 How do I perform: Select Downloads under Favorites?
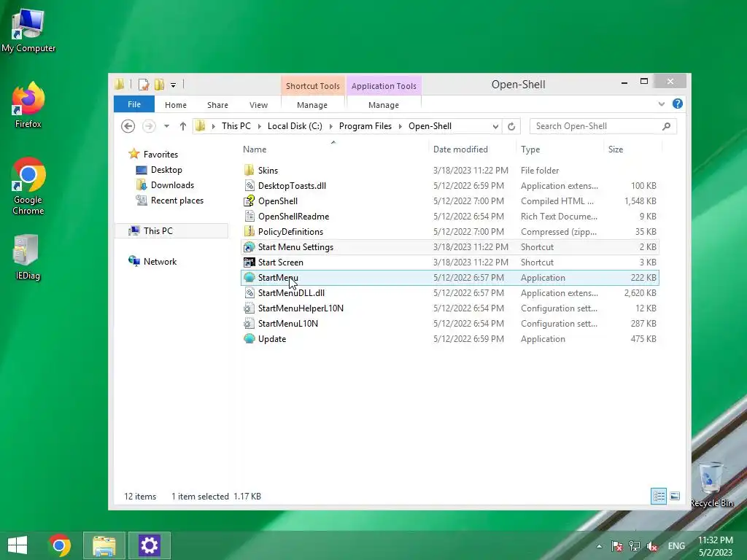pos(172,184)
